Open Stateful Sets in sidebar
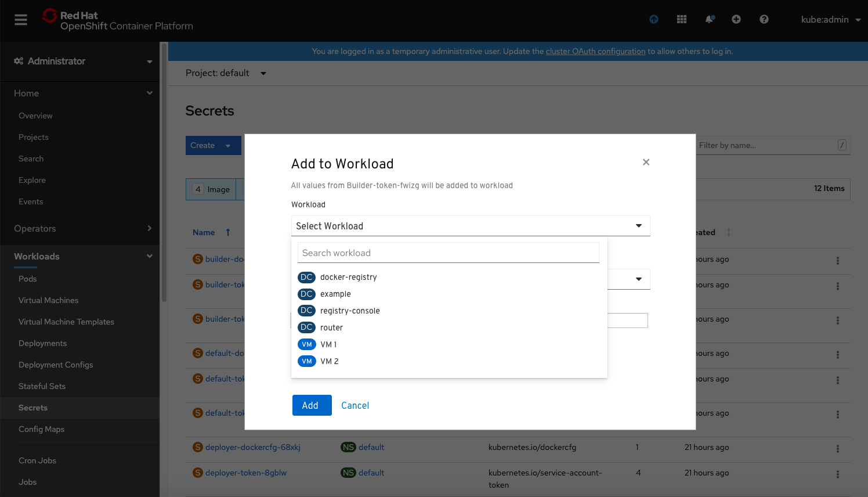The height and width of the screenshot is (497, 868). (42, 386)
